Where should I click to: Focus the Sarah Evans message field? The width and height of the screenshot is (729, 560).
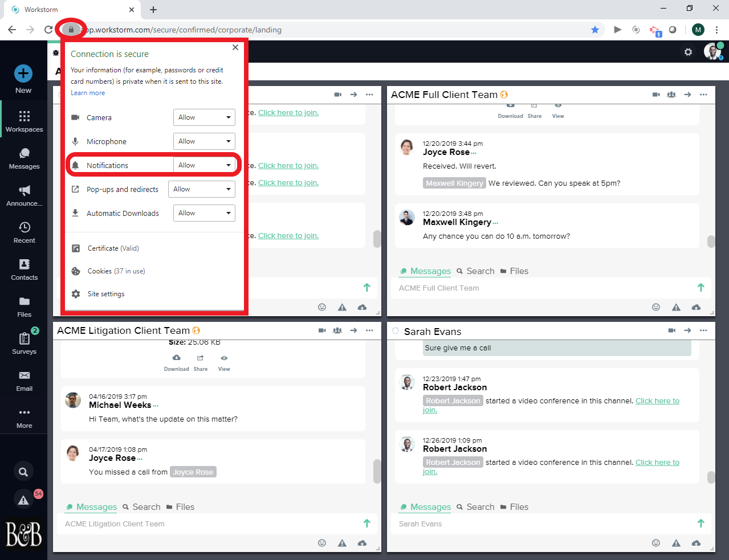point(544,524)
